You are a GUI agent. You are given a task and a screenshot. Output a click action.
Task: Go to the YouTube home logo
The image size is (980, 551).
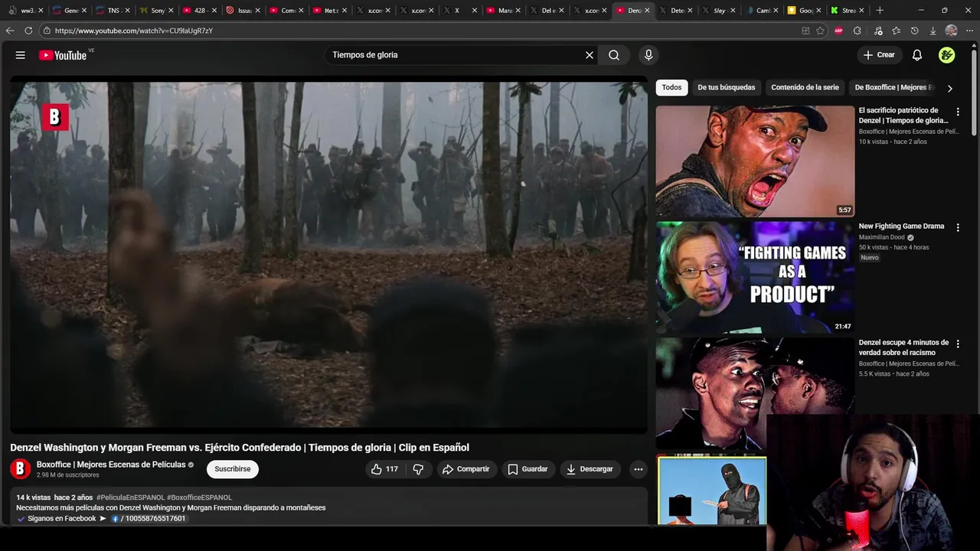tap(63, 55)
